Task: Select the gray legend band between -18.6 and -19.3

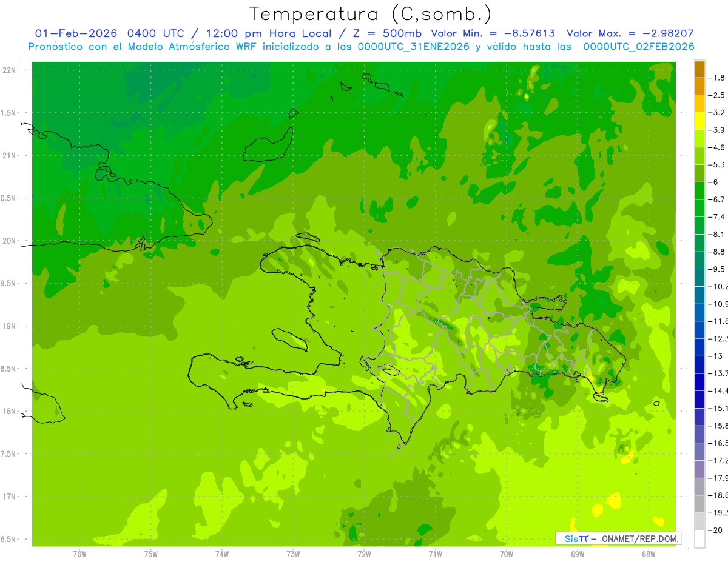Action: [x=699, y=504]
